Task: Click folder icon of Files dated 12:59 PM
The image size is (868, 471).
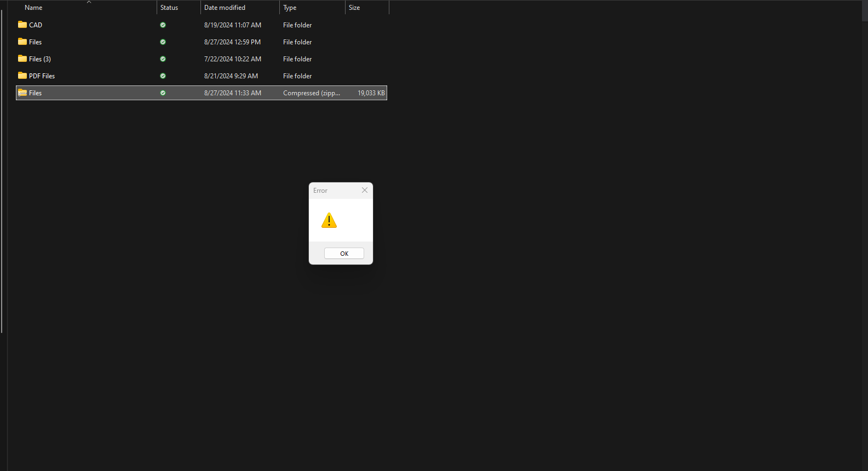Action: tap(22, 42)
